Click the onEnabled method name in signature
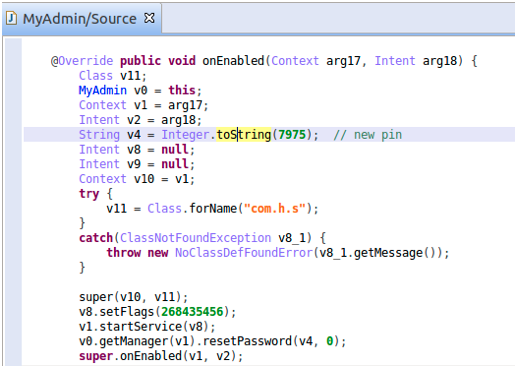Image resolution: width=516 pixels, height=369 pixels. point(233,61)
